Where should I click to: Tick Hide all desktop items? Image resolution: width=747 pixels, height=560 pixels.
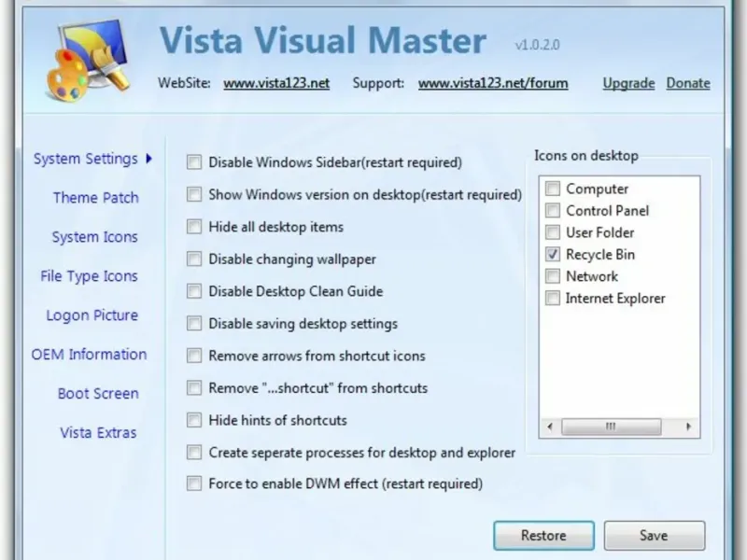pyautogui.click(x=194, y=227)
